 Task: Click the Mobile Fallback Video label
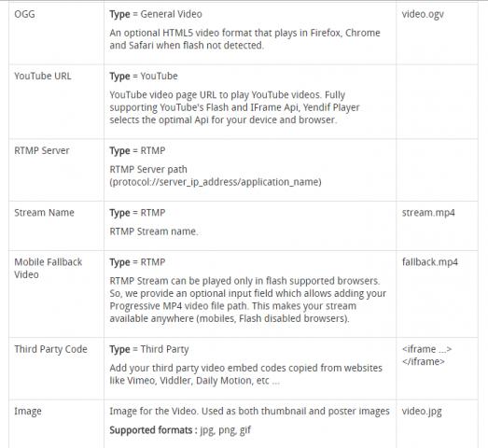(x=49, y=268)
